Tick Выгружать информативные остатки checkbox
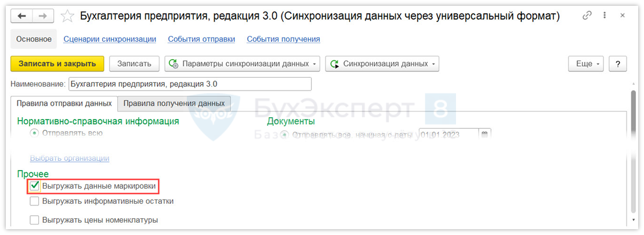The image size is (644, 235). 34,201
